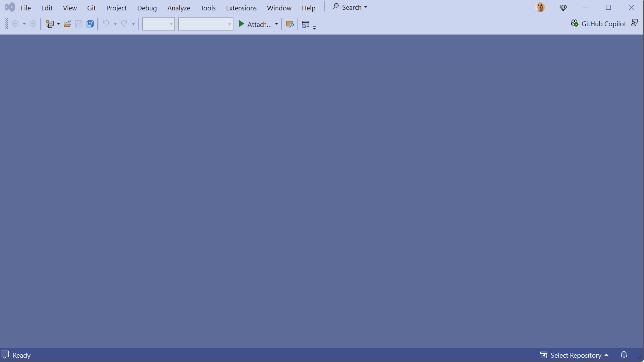The image size is (644, 362).
Task: Click the GitHub Copilot status icon
Action: click(575, 23)
